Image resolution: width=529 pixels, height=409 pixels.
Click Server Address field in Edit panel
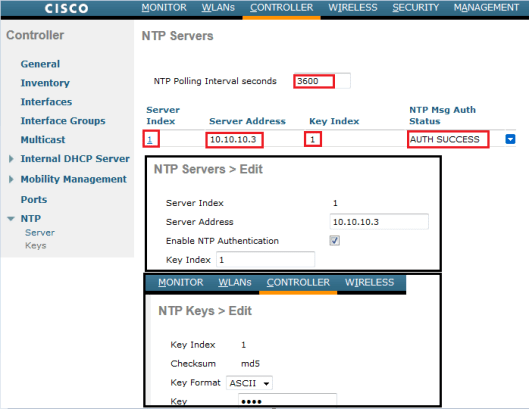[x=379, y=222]
